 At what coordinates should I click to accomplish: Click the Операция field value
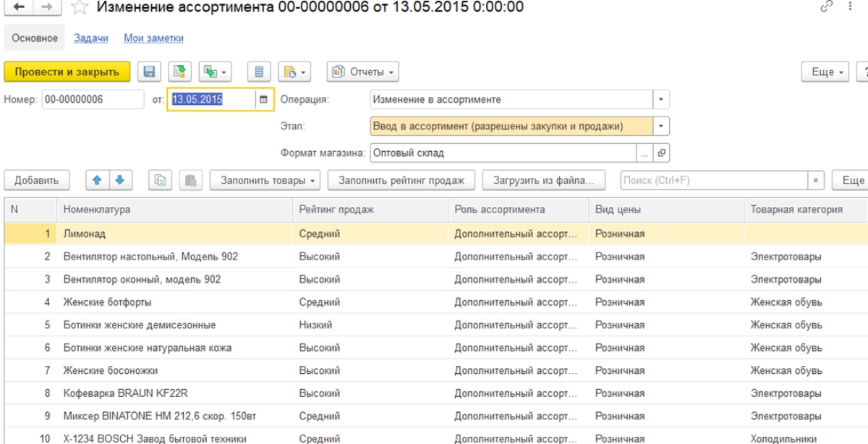coord(511,100)
